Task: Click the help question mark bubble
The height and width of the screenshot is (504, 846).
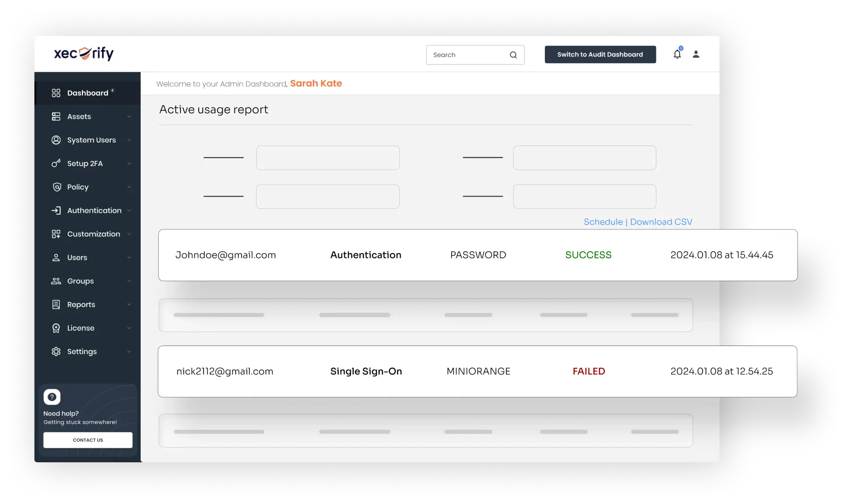Action: coord(52,396)
